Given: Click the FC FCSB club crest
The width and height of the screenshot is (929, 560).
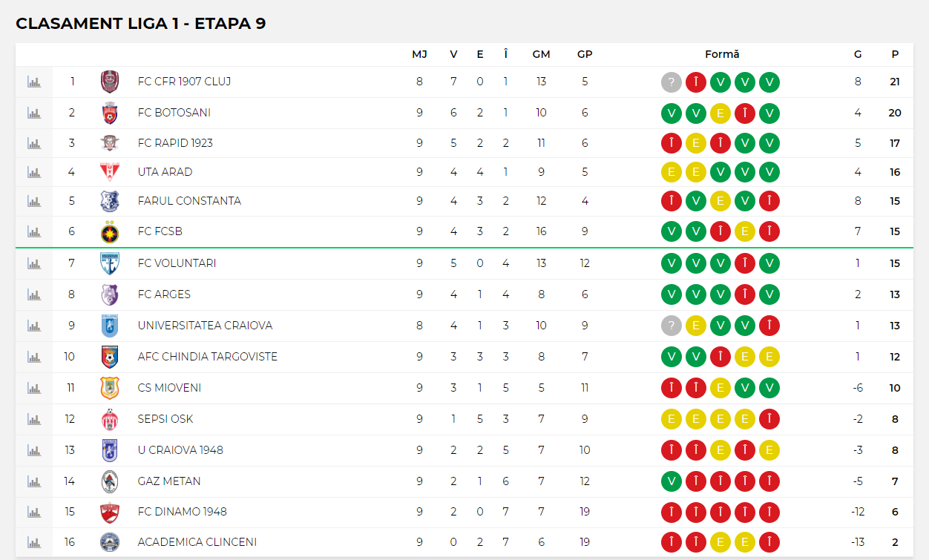Looking at the screenshot, I should tap(110, 232).
